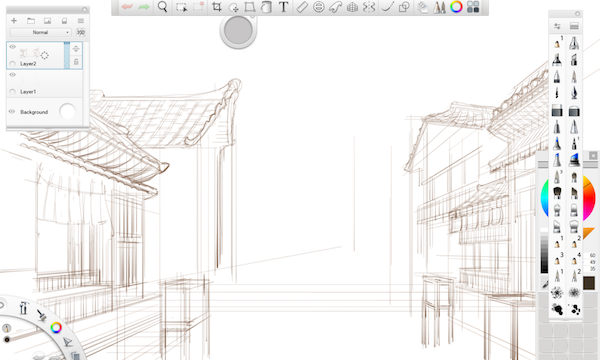Image resolution: width=600 pixels, height=360 pixels.
Task: Select the Flood Fill bucket tool
Action: 266,7
